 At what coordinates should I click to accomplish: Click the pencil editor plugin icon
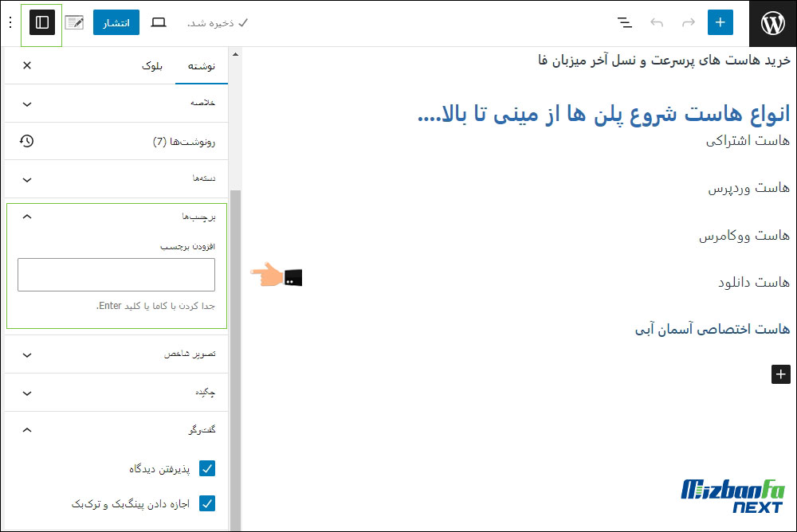click(74, 22)
